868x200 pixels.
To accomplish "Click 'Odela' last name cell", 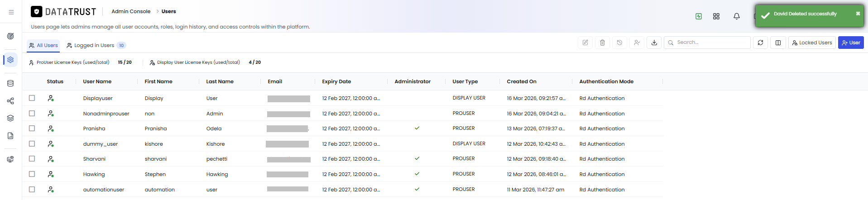I will (214, 129).
